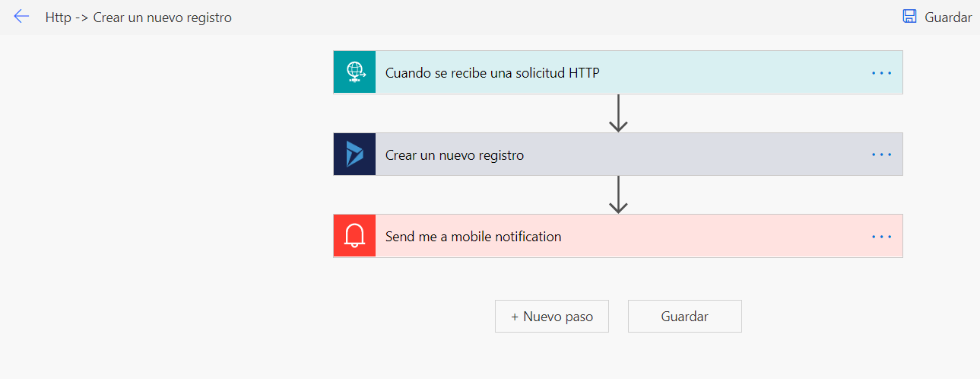Expand the 'Cuando se recibe una solicitud HTTP' step
Screen dimensions: 980x379
[492, 73]
